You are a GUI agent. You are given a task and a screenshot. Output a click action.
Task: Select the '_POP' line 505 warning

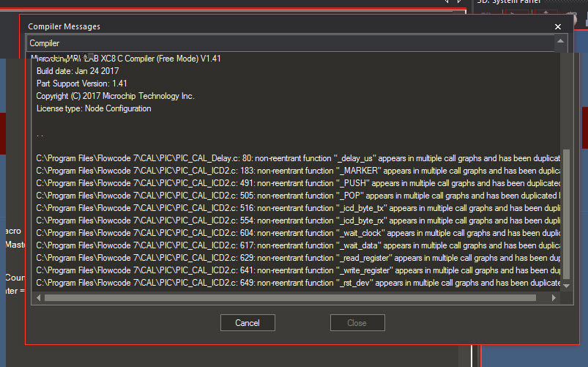[298, 196]
